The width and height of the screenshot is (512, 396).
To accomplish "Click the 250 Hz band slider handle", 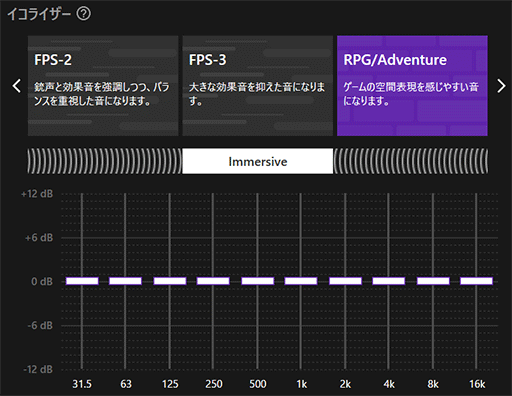I will (213, 281).
